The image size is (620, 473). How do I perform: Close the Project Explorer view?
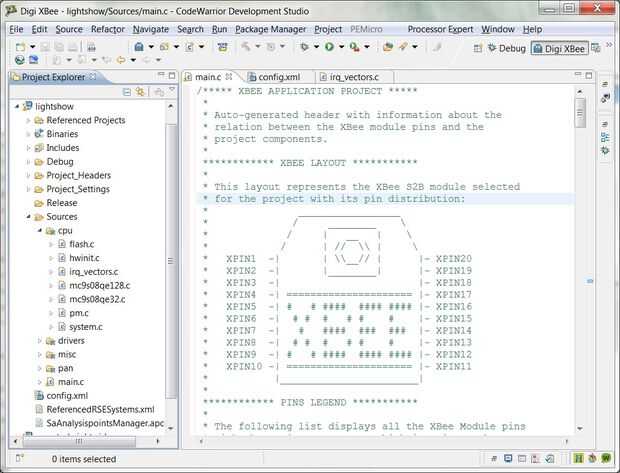[x=93, y=76]
